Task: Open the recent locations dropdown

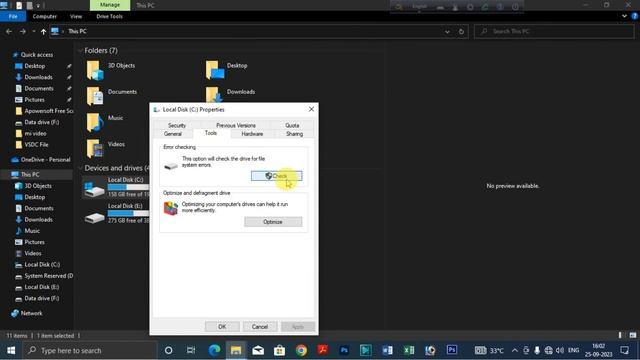Action: pyautogui.click(x=33, y=31)
